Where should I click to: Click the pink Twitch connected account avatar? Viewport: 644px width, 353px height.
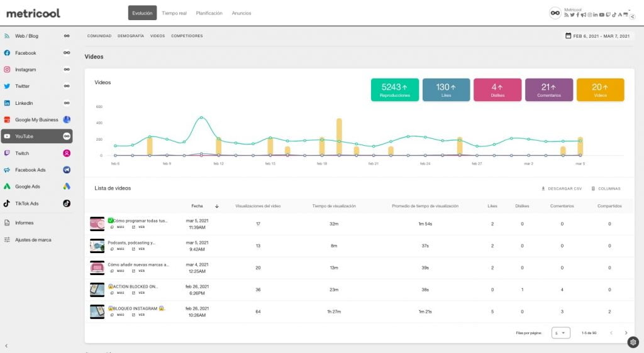pyautogui.click(x=67, y=153)
